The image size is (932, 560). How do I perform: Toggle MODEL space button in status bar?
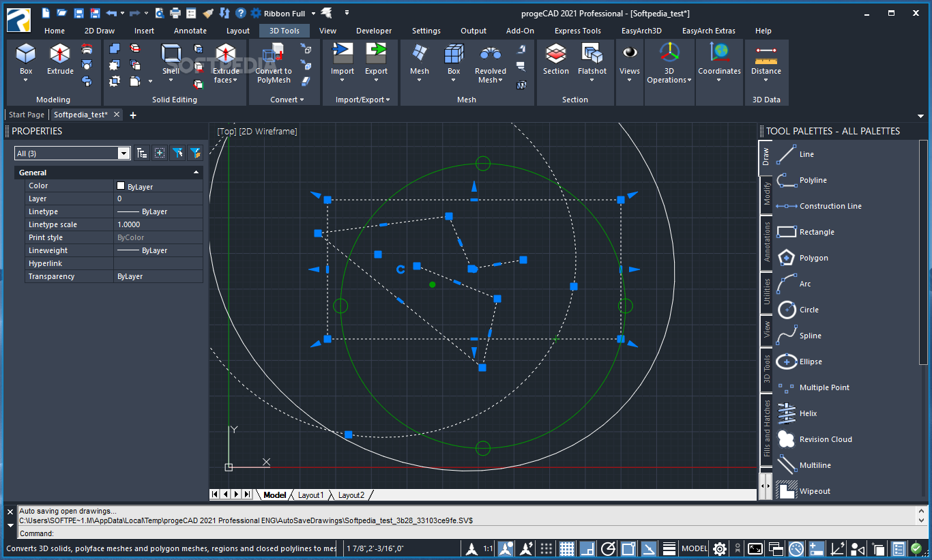(x=695, y=548)
